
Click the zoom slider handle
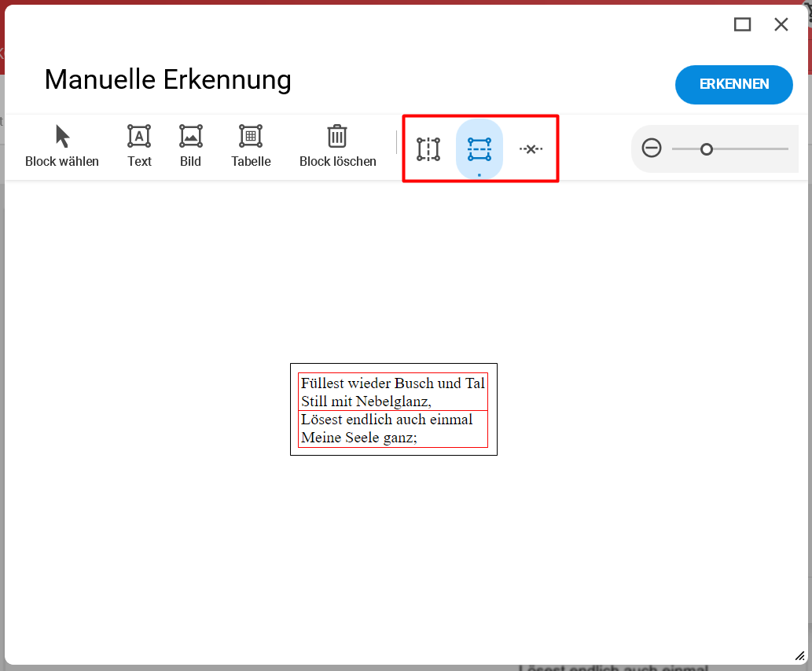(707, 149)
